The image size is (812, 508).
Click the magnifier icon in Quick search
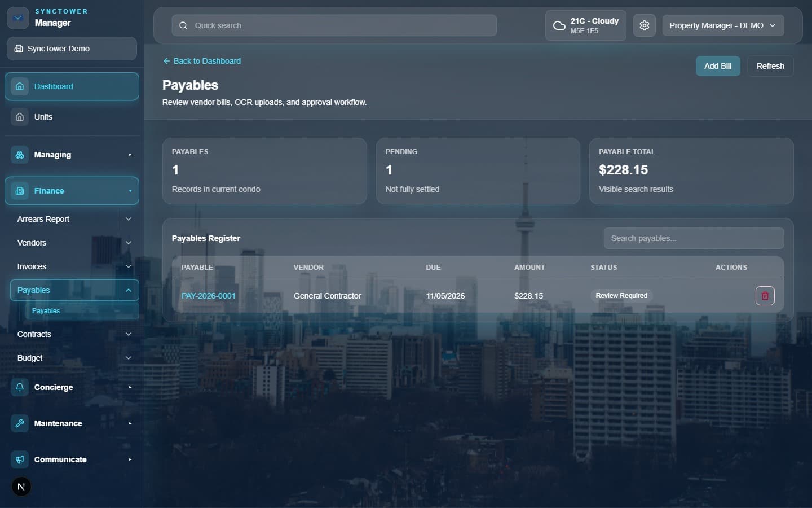(x=183, y=25)
